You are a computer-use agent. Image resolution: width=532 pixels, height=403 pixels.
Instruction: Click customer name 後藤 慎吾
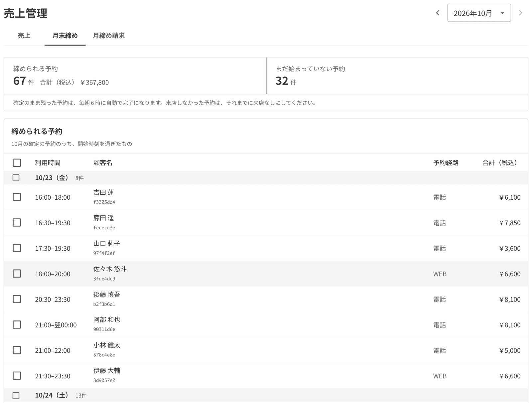coord(107,295)
